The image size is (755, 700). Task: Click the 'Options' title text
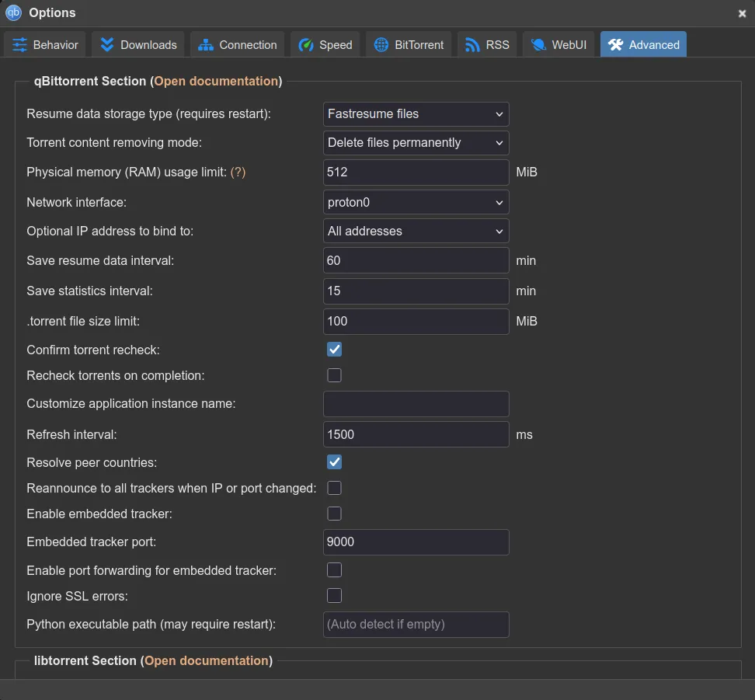(x=52, y=12)
